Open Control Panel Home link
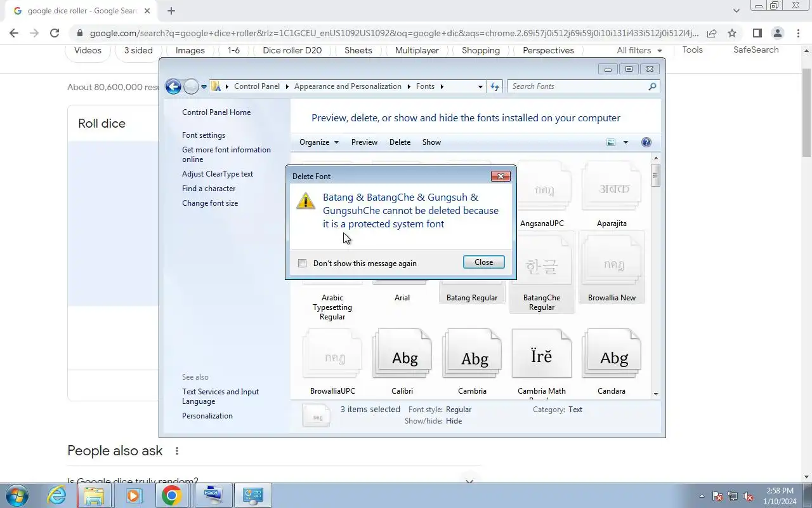The height and width of the screenshot is (508, 812). (216, 112)
